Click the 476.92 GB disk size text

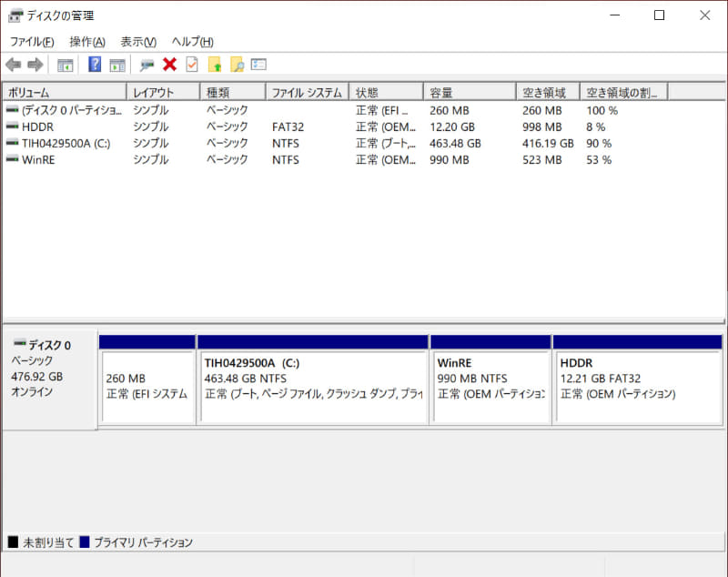pyautogui.click(x=37, y=377)
